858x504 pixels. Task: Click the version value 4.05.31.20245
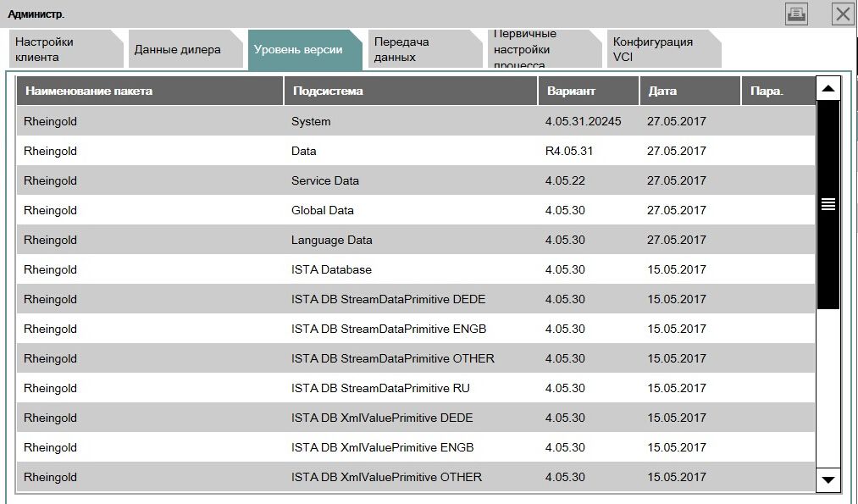tap(583, 121)
